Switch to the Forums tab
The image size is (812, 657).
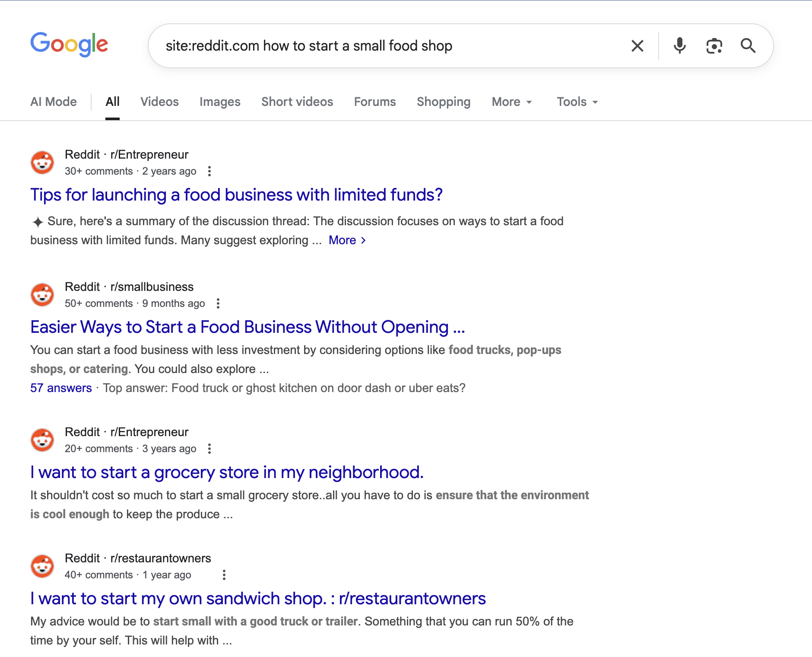click(x=374, y=102)
